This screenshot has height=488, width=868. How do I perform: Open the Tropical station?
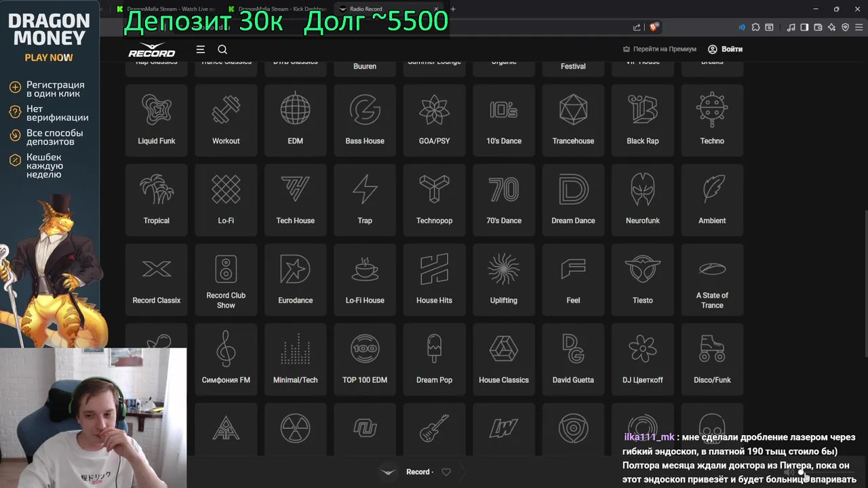pyautogui.click(x=157, y=200)
